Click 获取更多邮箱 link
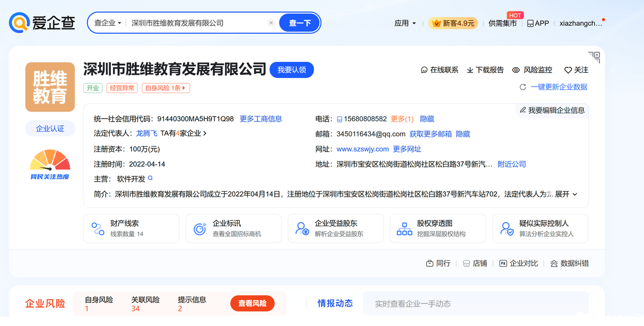This screenshot has width=644, height=326. pyautogui.click(x=431, y=134)
